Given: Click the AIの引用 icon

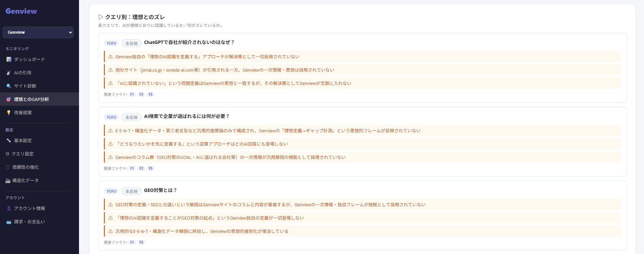Looking at the screenshot, I should point(9,73).
